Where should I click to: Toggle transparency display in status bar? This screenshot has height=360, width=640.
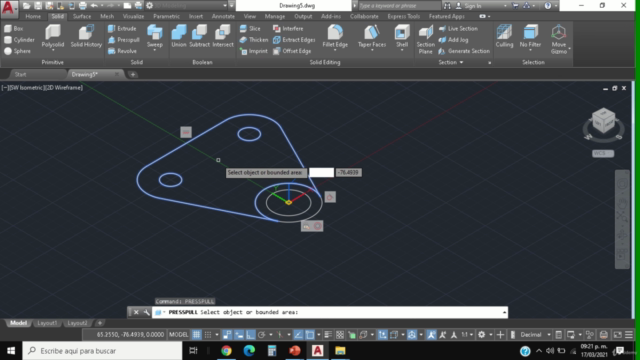[x=340, y=335]
